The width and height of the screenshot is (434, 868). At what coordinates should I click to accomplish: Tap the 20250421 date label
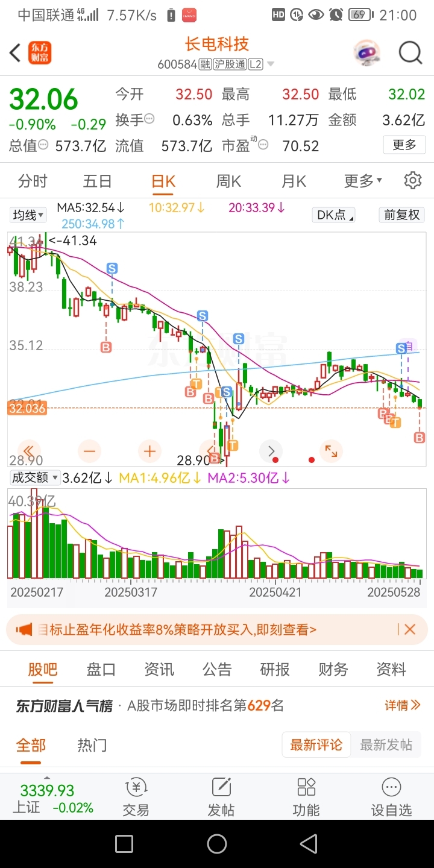(275, 592)
